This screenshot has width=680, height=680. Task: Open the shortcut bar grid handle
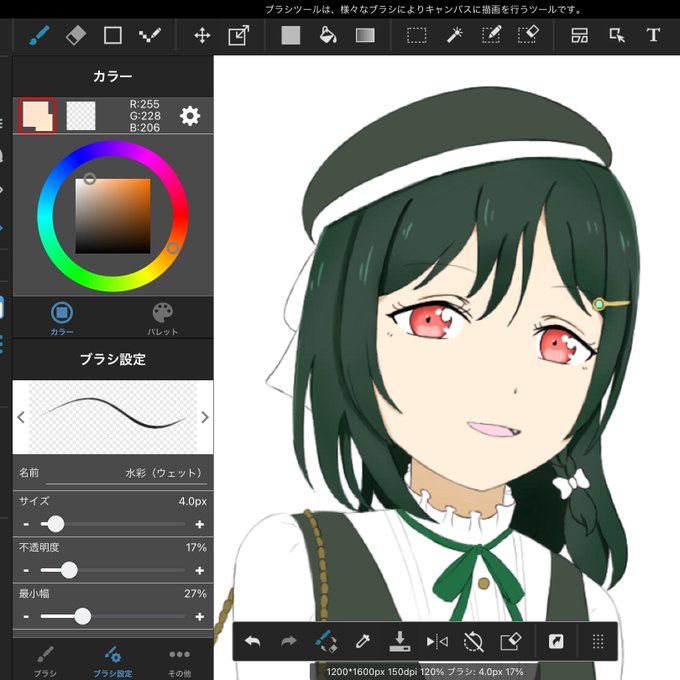click(x=598, y=641)
